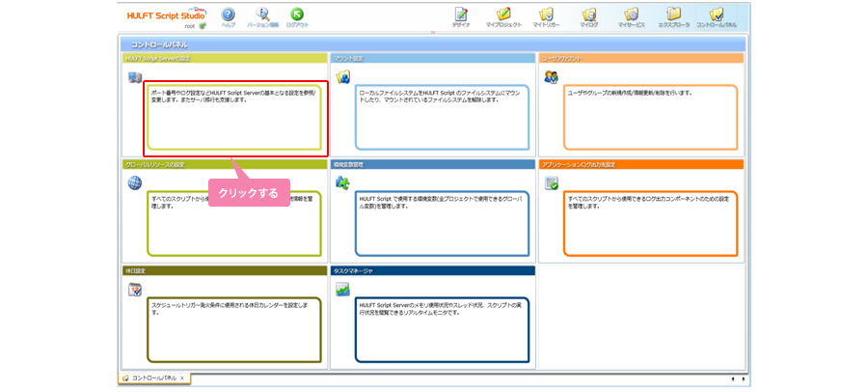Click the green ログアウト logout icon
Screen dimensions: 868x392
pyautogui.click(x=297, y=14)
